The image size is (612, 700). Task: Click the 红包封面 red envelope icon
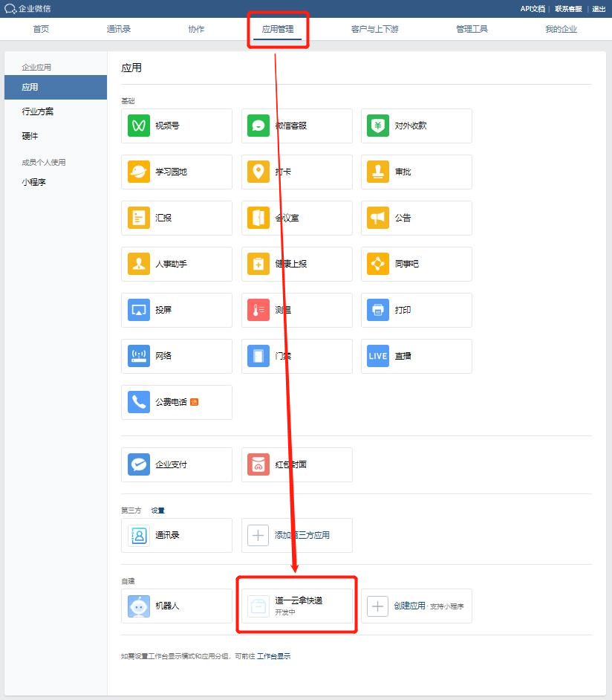coord(258,464)
